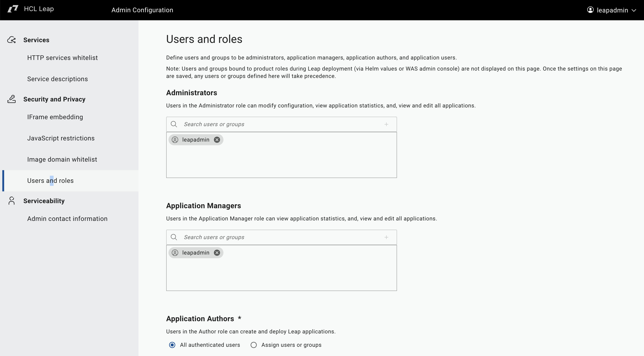
Task: Select All authenticated users radio button
Action: click(172, 345)
